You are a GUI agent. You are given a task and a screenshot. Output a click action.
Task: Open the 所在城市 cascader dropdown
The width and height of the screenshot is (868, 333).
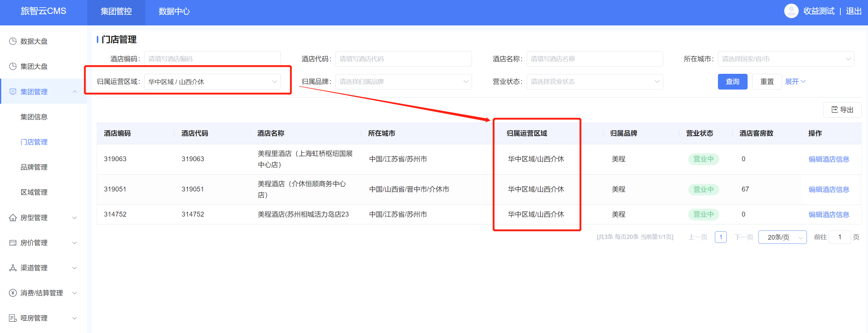coord(786,59)
